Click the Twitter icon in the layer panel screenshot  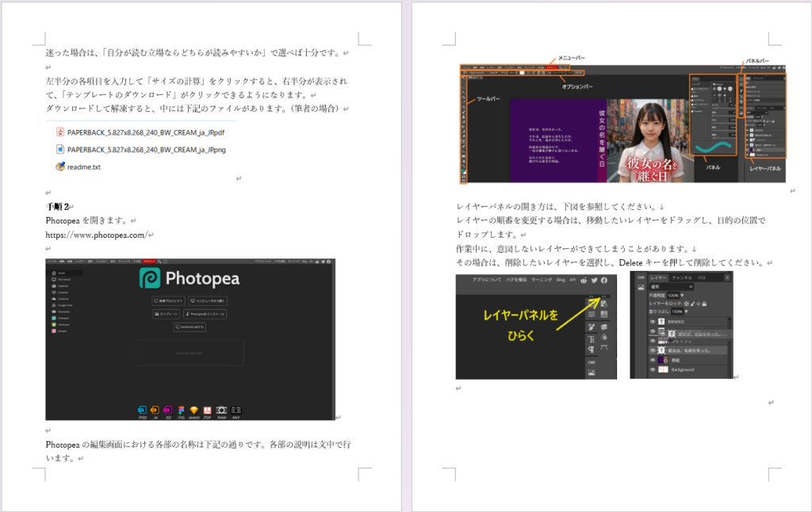[594, 281]
